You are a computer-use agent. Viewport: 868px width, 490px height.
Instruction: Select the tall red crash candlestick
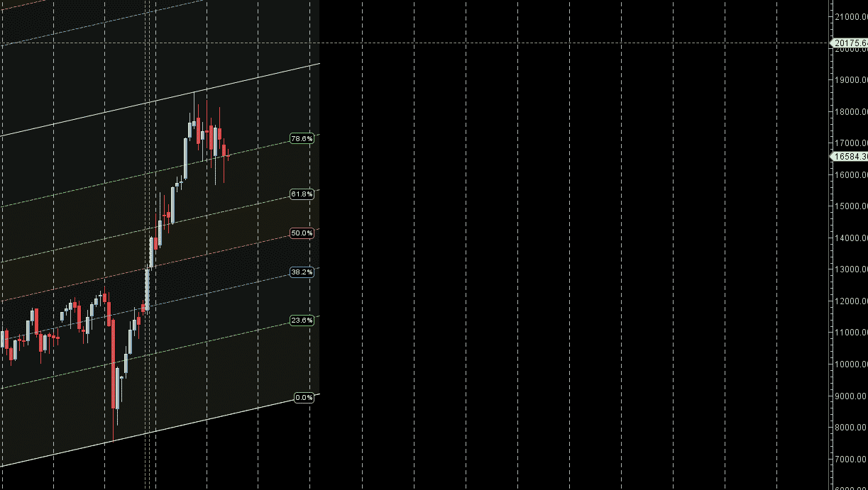[x=114, y=362]
